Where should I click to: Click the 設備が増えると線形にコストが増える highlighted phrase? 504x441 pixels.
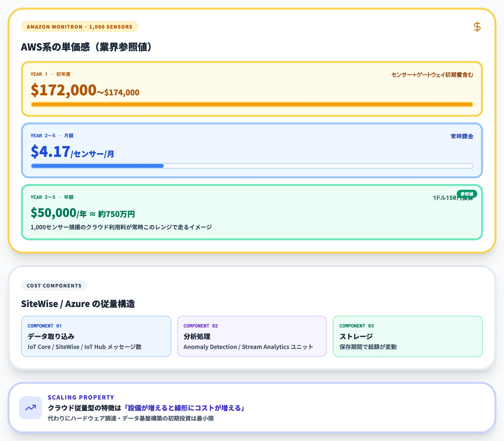pos(184,408)
